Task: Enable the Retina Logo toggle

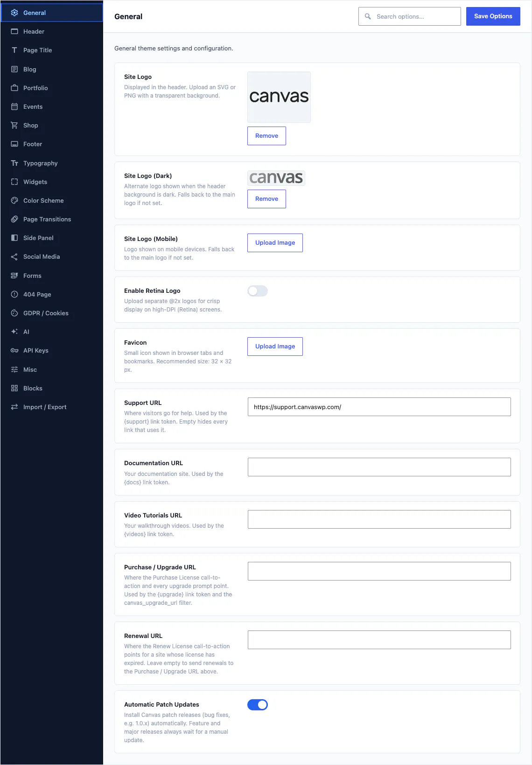Action: [x=258, y=291]
